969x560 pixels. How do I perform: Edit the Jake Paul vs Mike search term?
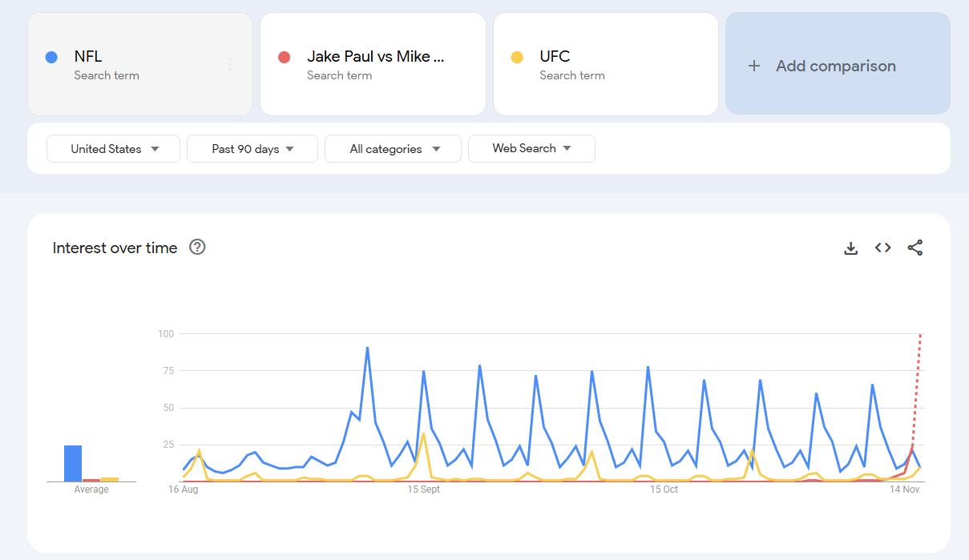373,64
